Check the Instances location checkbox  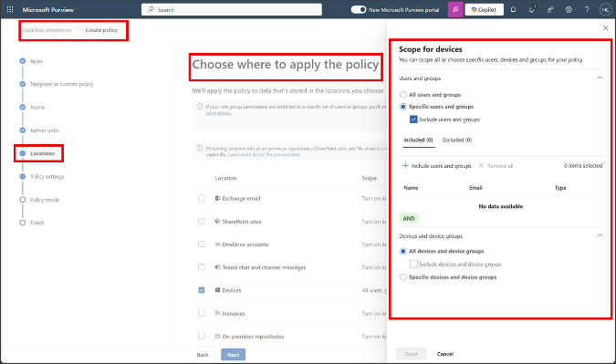click(x=202, y=313)
